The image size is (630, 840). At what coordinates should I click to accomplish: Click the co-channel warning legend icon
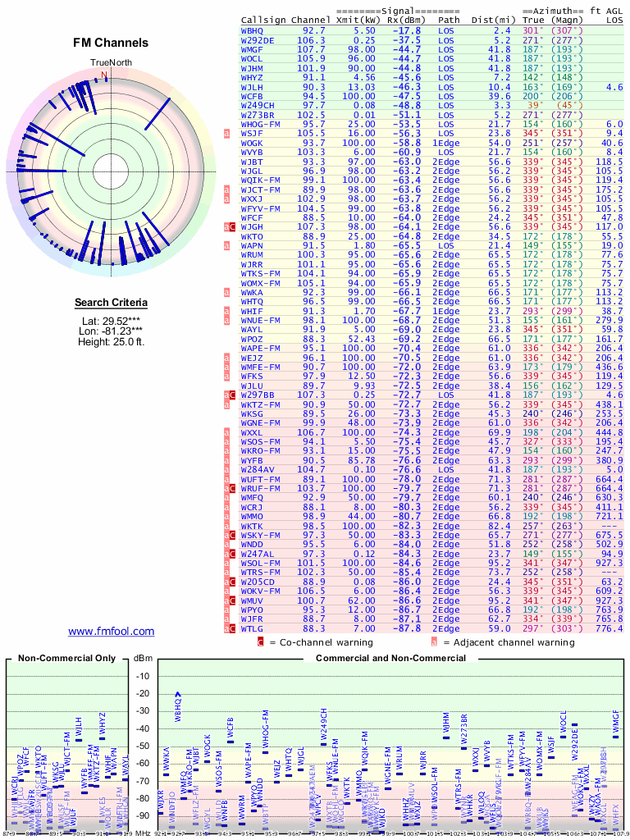[x=261, y=642]
